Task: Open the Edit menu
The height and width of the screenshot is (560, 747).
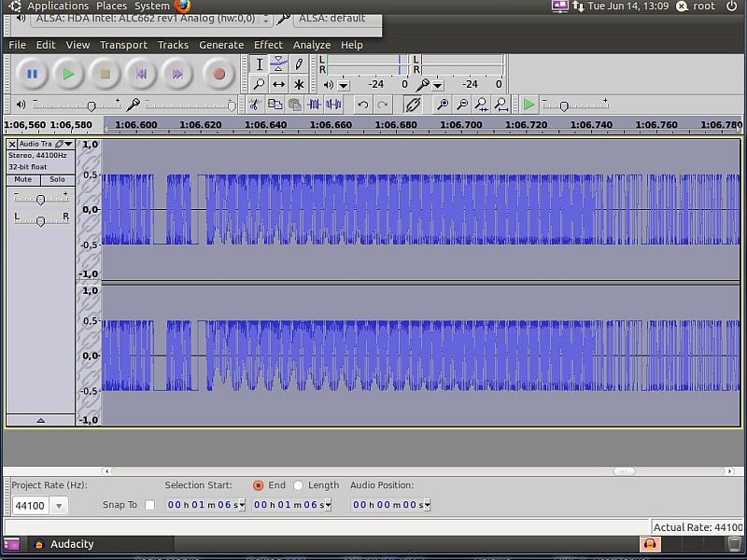Action: coord(46,45)
